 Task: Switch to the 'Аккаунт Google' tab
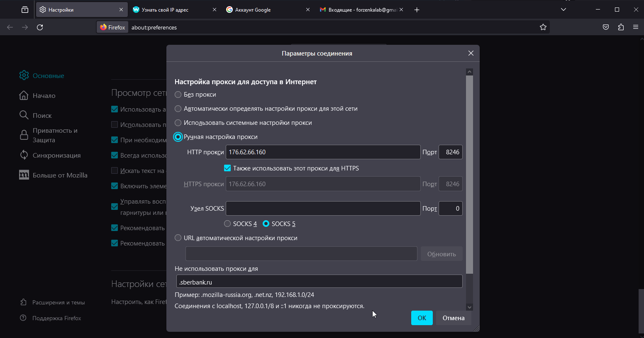(x=266, y=10)
